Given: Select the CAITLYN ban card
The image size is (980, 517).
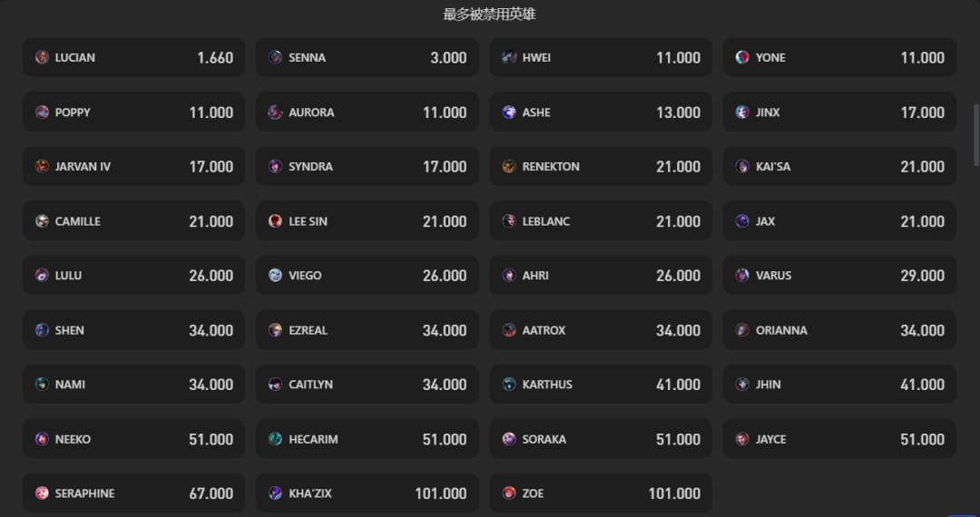Looking at the screenshot, I should 367,385.
